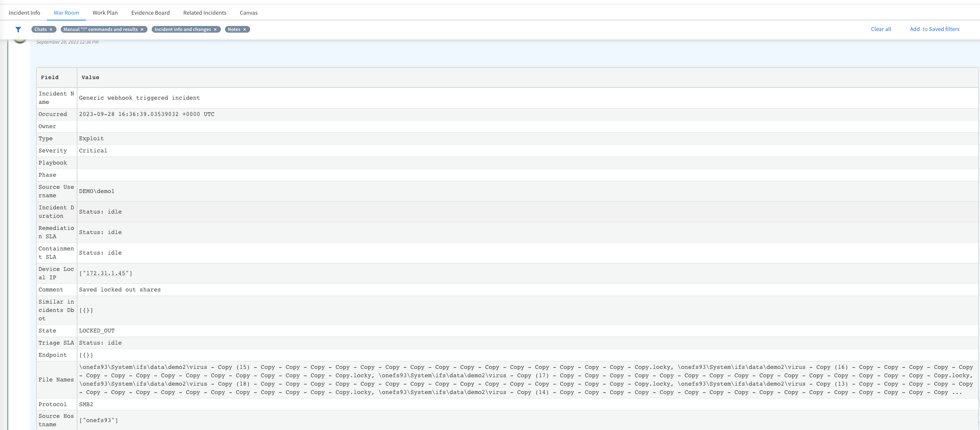980x430 pixels.
Task: Click Clear all filters link
Action: tap(881, 29)
